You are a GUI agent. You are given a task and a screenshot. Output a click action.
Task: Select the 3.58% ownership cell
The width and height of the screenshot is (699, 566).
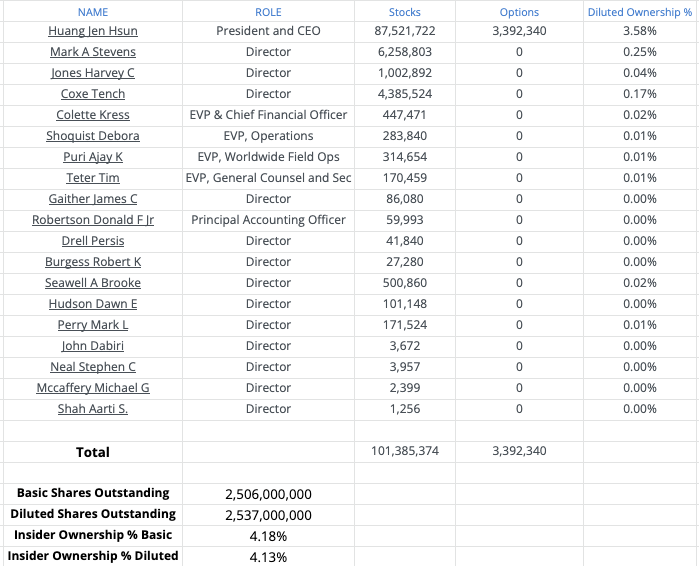point(640,31)
